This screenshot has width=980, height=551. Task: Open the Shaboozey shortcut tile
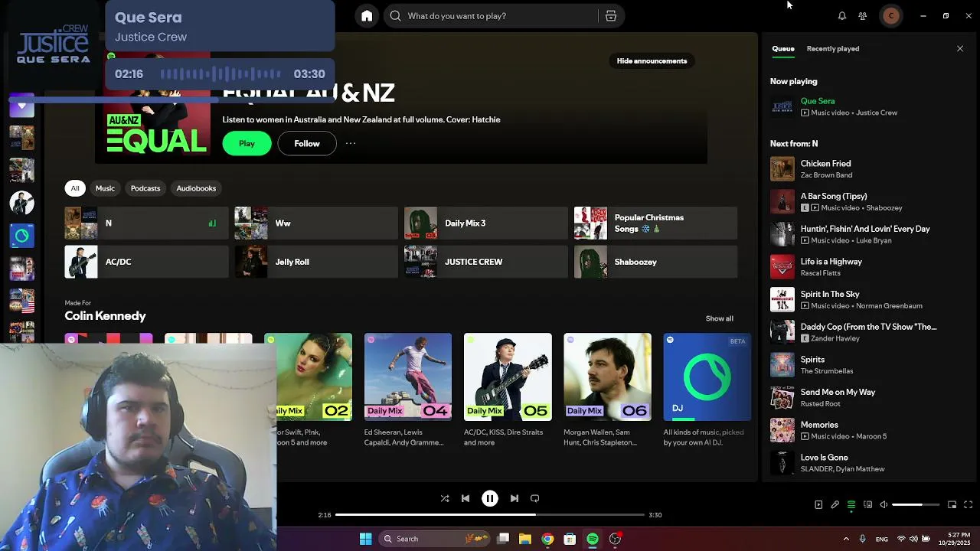click(x=655, y=262)
